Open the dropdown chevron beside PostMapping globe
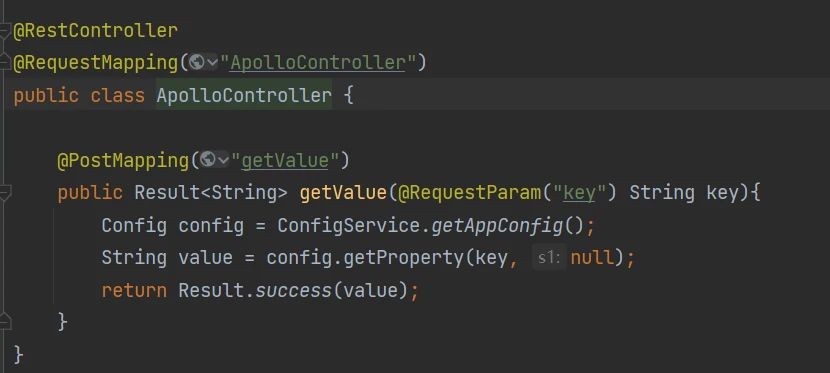 click(x=223, y=160)
